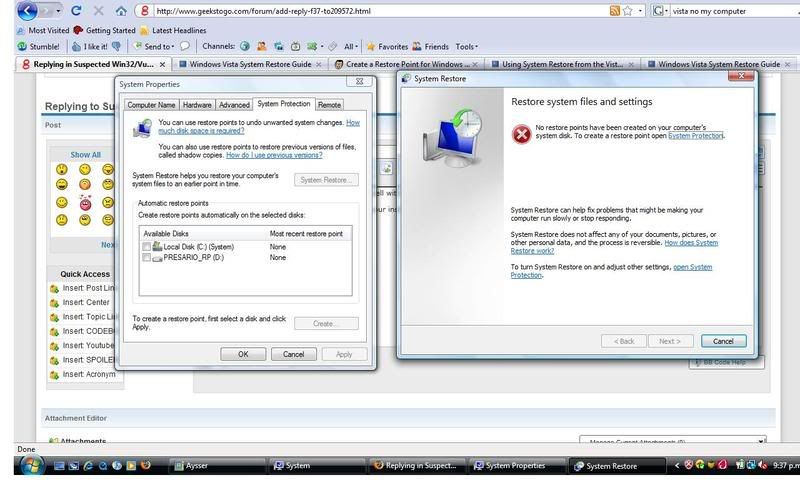The image size is (800, 500).
Task: Open 'How does System Restore work?' link
Action: tap(614, 247)
